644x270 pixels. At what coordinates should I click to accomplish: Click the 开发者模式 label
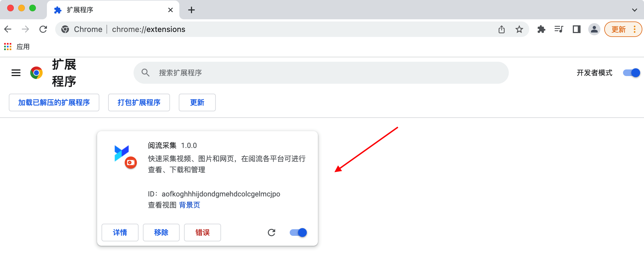coord(595,73)
